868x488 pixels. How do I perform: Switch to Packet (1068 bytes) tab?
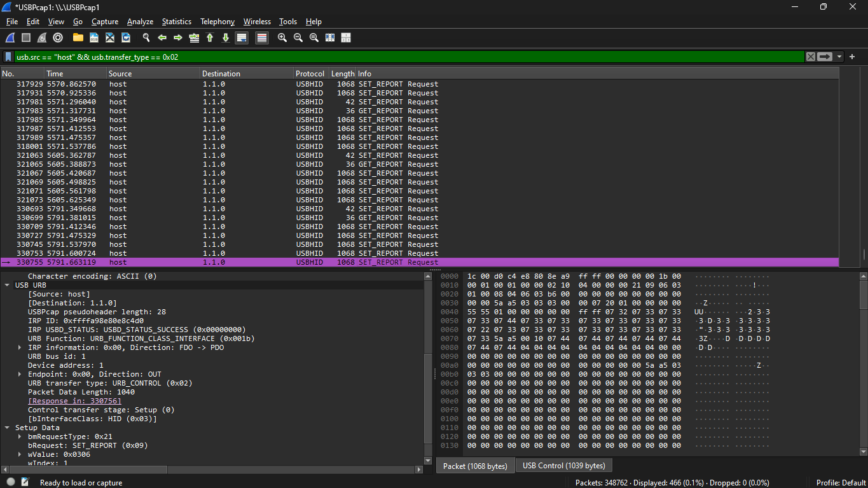pos(475,466)
